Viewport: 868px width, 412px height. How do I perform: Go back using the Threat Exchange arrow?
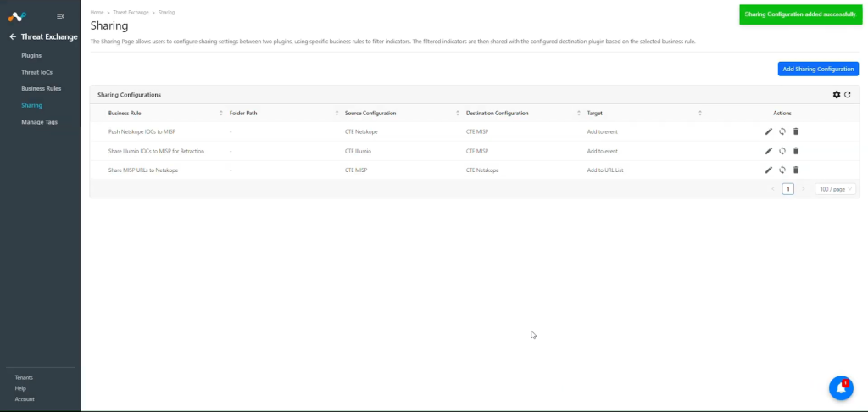click(13, 37)
